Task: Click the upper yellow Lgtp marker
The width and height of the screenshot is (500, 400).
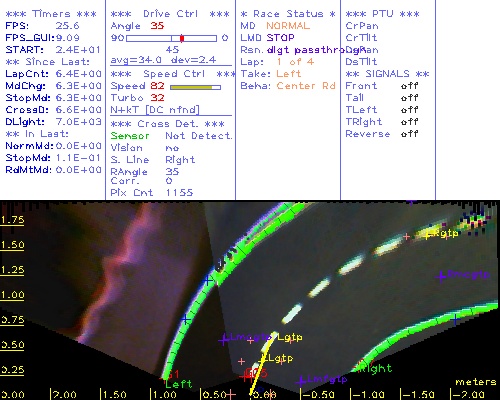Action: [x=290, y=337]
